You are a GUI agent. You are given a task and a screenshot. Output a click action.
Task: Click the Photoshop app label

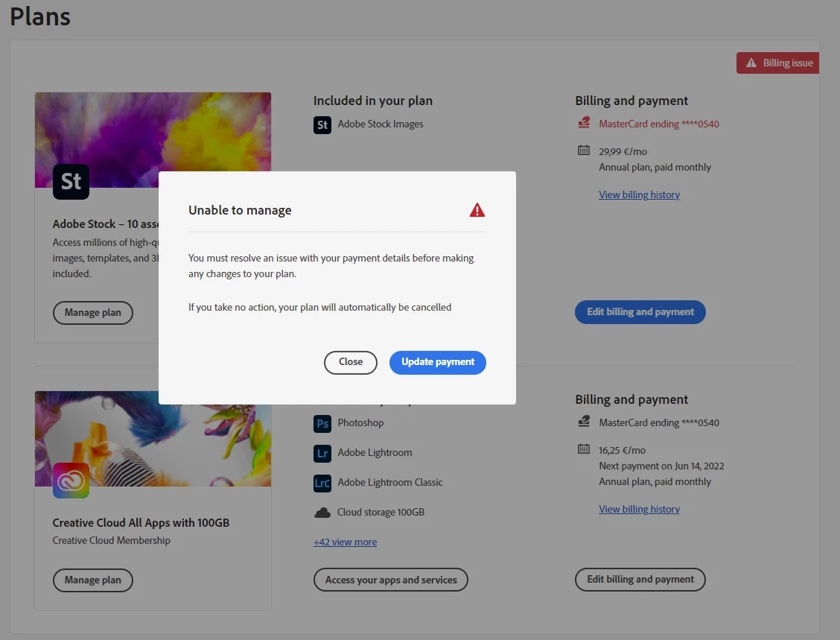[360, 422]
